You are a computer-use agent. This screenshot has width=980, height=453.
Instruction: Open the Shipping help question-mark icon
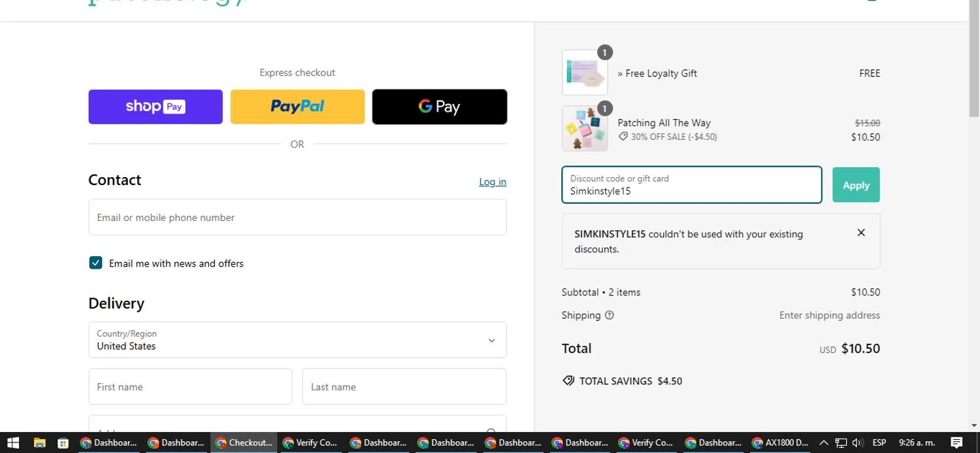[610, 315]
